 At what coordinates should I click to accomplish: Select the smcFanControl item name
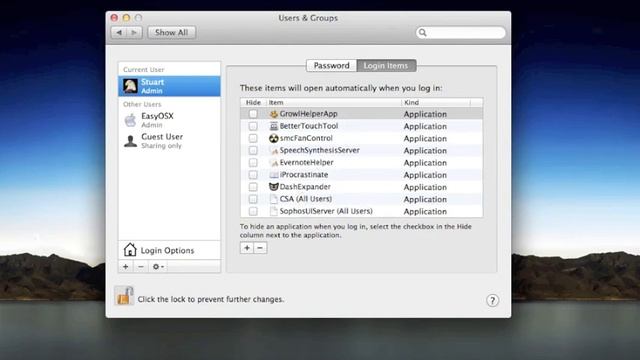(306, 138)
